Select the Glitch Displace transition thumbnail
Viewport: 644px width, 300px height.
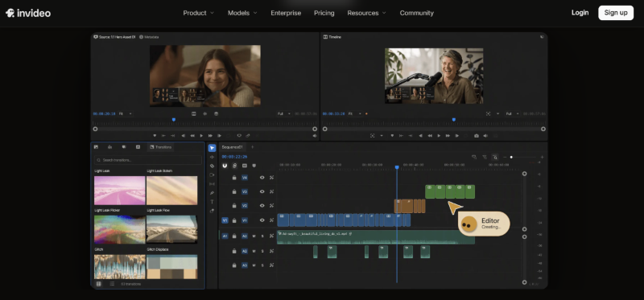tap(171, 267)
